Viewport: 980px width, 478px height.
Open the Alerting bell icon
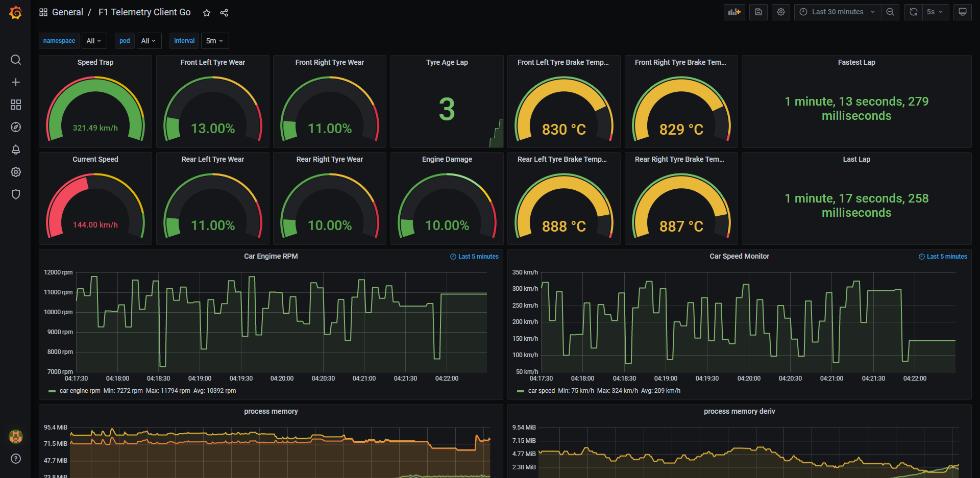tap(15, 149)
